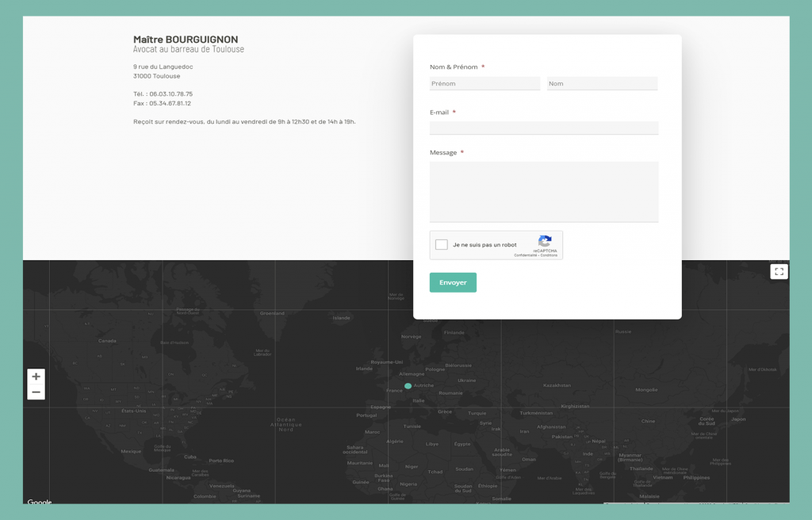Viewport: 812px width, 520px height.
Task: Click the Kazakhstan label on the map
Action: point(557,385)
